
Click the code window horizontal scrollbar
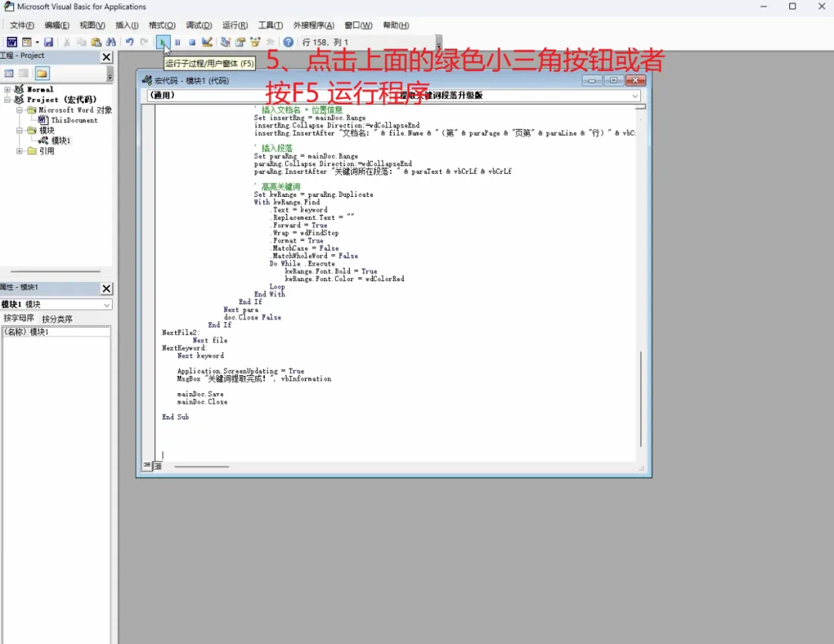(202, 466)
